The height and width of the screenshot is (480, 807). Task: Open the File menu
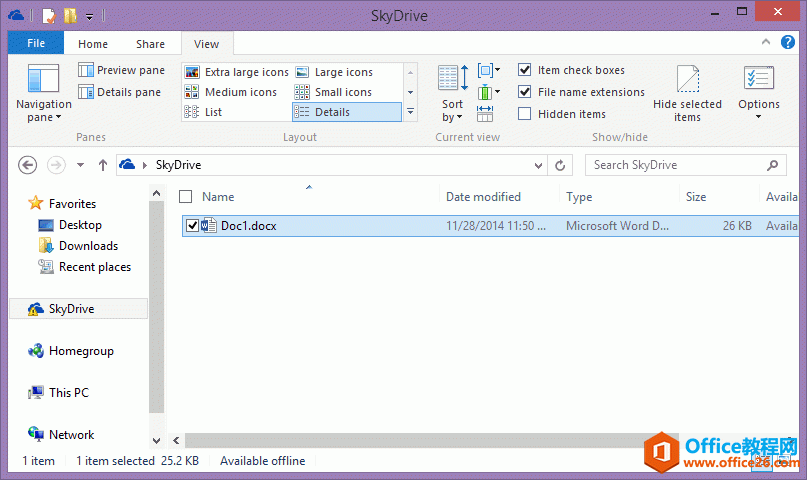pos(36,43)
